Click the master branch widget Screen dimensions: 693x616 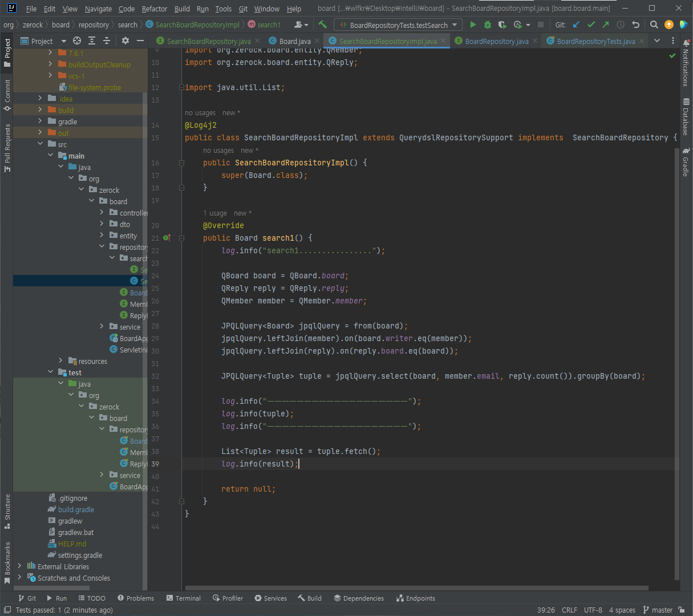point(658,610)
